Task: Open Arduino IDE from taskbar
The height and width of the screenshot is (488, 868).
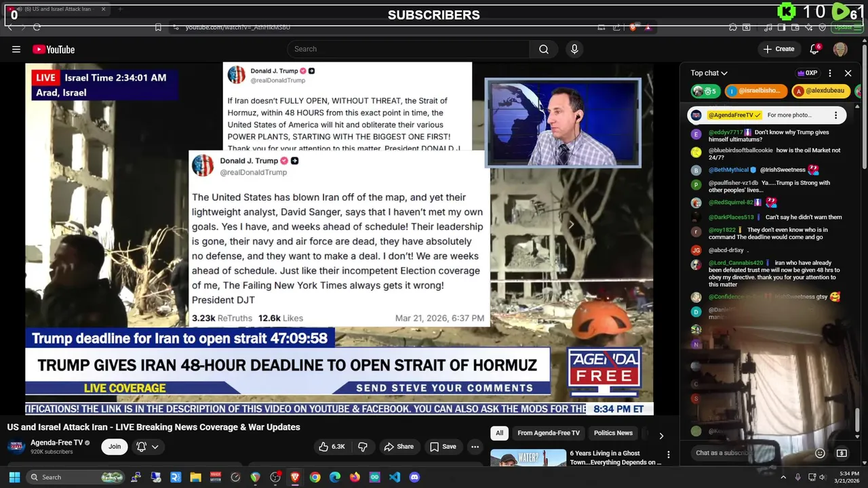Action: click(x=374, y=477)
